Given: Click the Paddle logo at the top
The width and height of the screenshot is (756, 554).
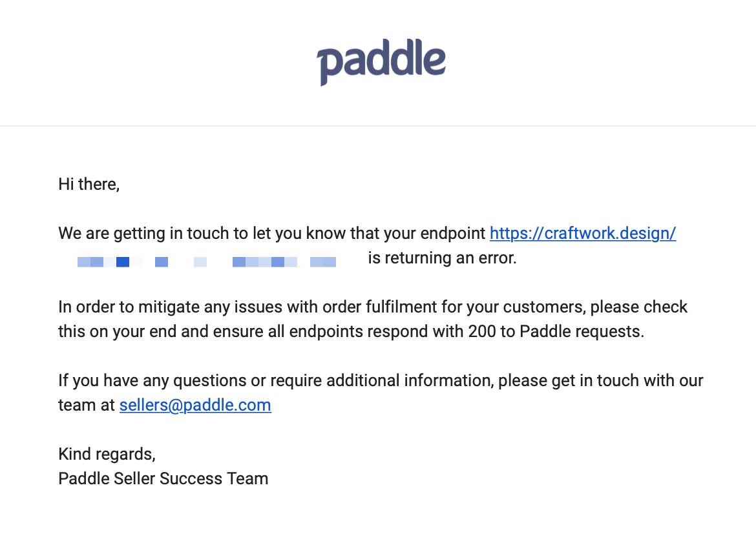Looking at the screenshot, I should click(x=381, y=62).
